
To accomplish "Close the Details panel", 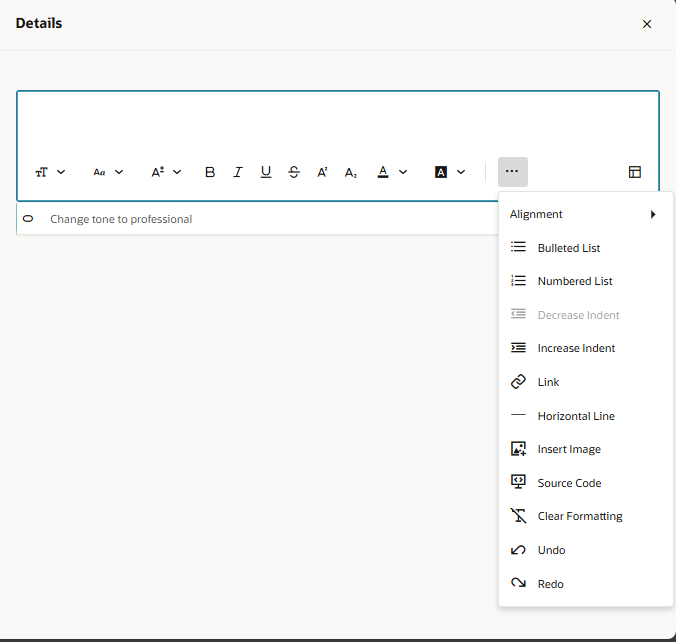I will click(x=647, y=24).
